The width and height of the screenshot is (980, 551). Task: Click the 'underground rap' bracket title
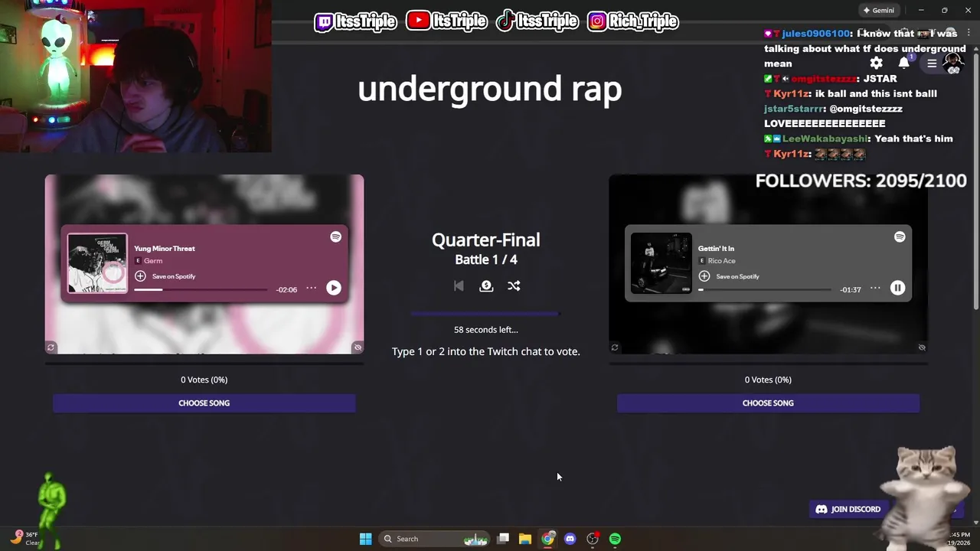pos(490,89)
